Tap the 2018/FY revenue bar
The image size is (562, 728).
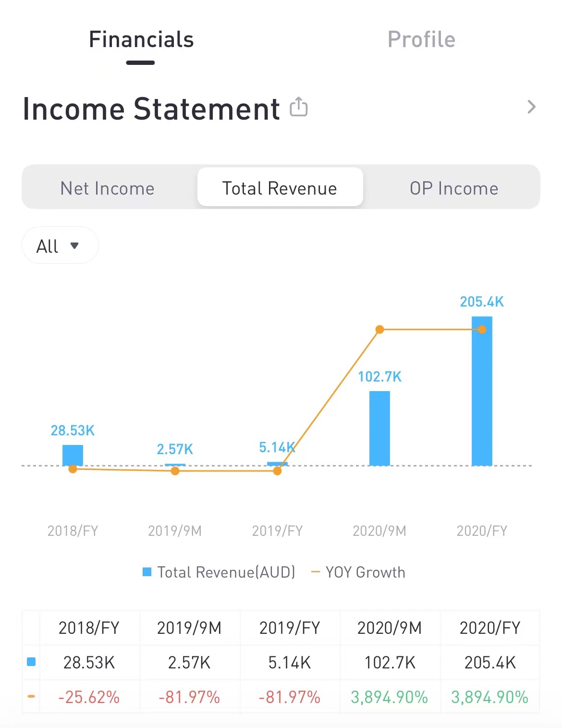(73, 455)
